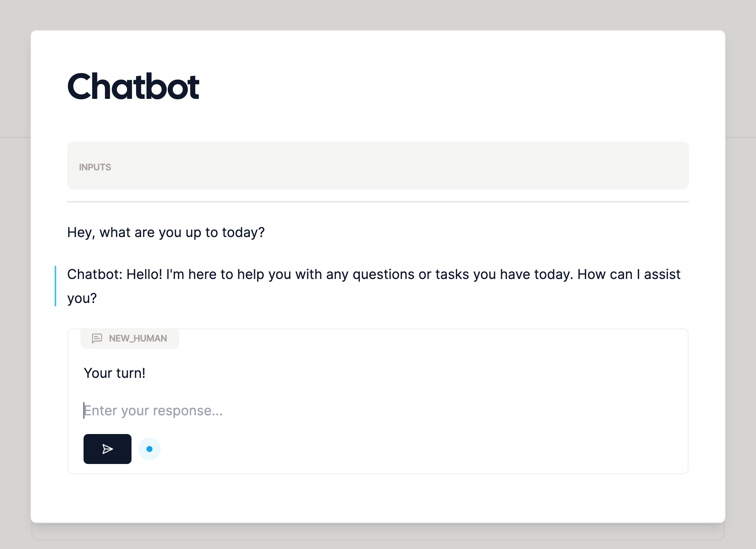The width and height of the screenshot is (756, 549).
Task: Collapse the INPUTS section header
Action: 95,167
